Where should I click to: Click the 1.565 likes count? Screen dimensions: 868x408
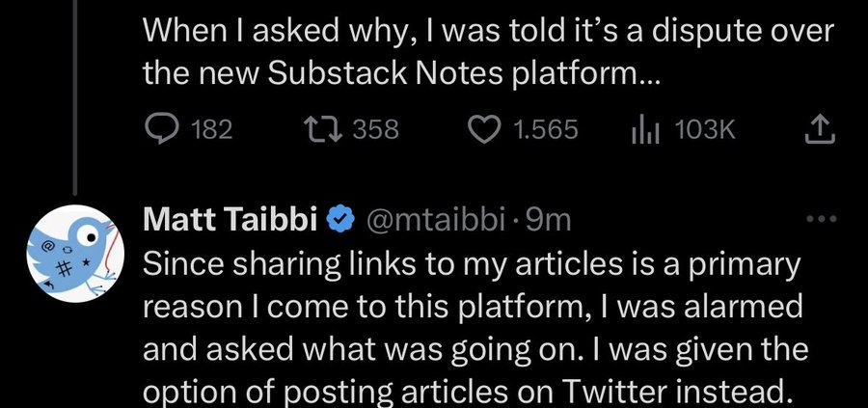[x=546, y=130]
